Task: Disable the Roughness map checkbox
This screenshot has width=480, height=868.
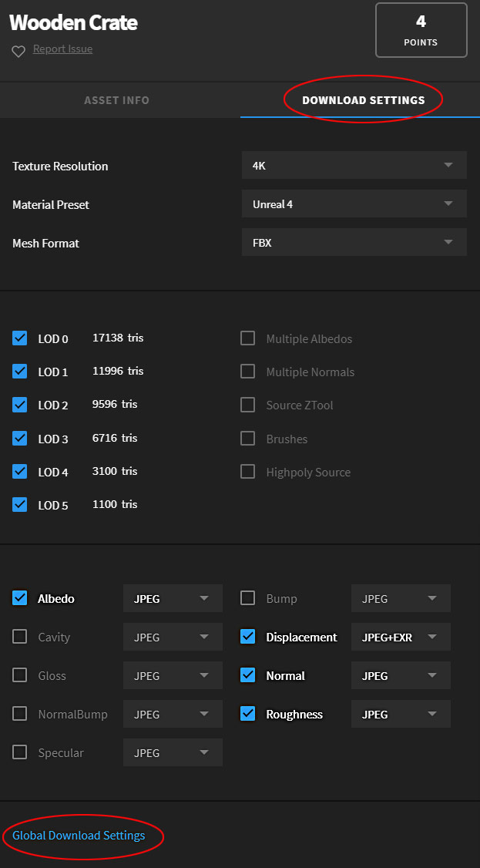Action: (x=247, y=714)
